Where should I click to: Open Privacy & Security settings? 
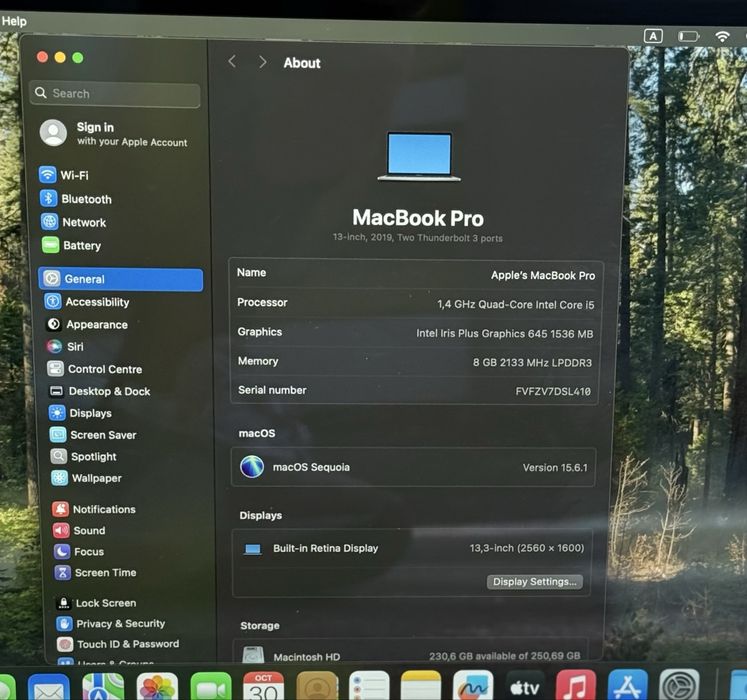pos(111,623)
